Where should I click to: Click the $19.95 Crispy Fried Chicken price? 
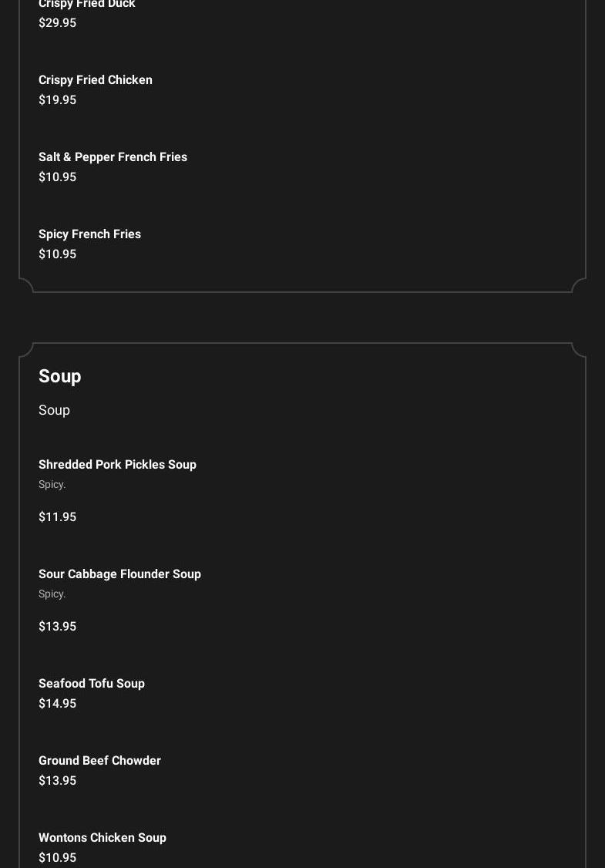pos(58,100)
